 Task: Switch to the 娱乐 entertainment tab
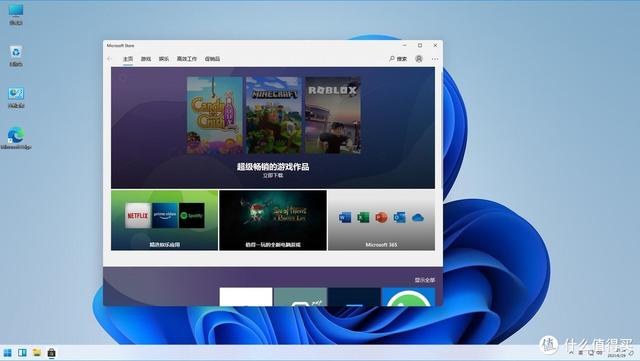coord(164,59)
